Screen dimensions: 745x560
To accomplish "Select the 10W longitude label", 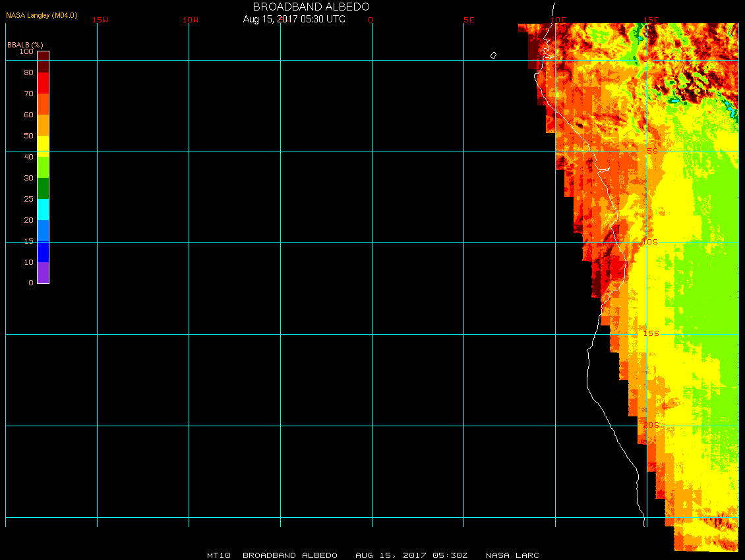I will pyautogui.click(x=191, y=20).
